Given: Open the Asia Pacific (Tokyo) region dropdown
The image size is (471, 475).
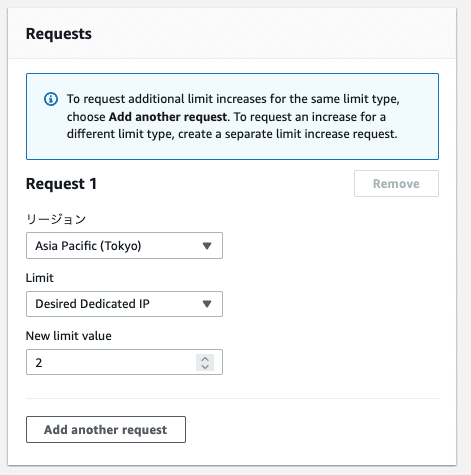Looking at the screenshot, I should coord(124,246).
